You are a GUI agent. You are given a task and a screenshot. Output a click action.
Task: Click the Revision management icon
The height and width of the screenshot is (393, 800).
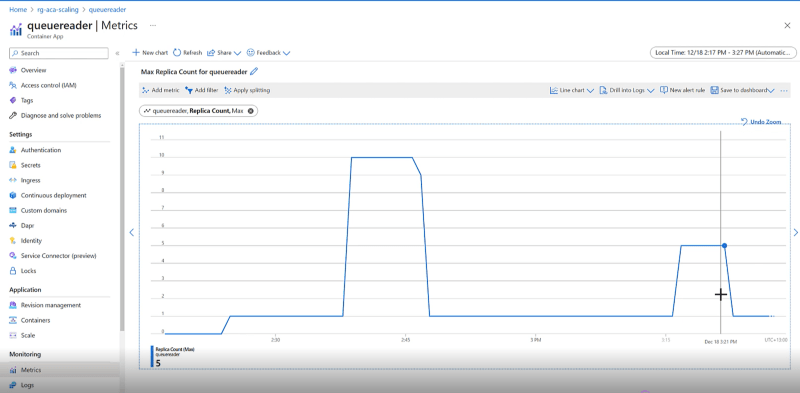tap(13, 305)
